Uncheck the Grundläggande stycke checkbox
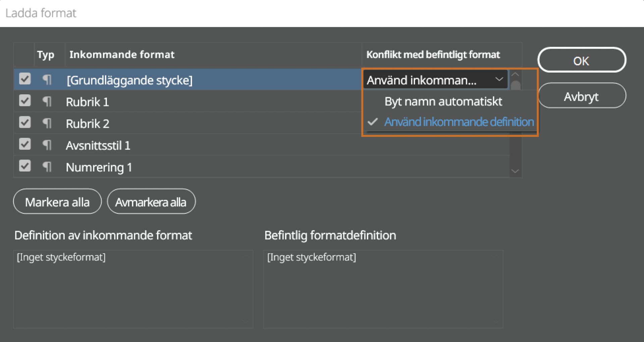Image resolution: width=644 pixels, height=342 pixels. [x=25, y=79]
